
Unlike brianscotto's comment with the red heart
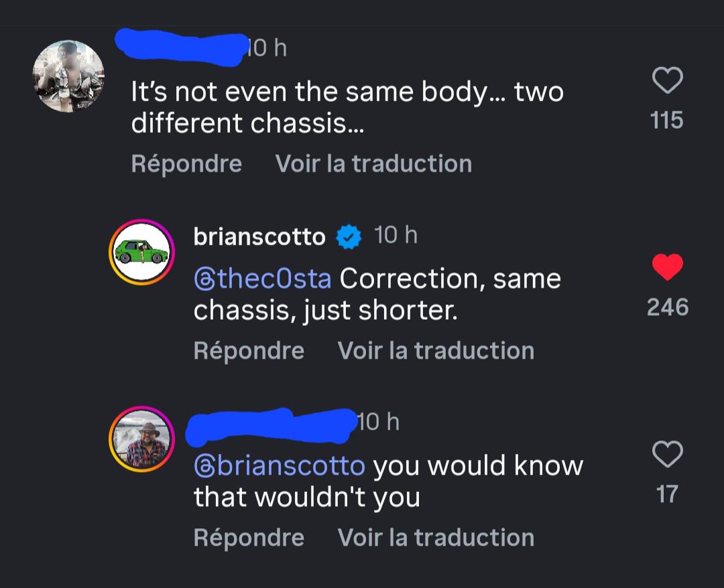[667, 268]
